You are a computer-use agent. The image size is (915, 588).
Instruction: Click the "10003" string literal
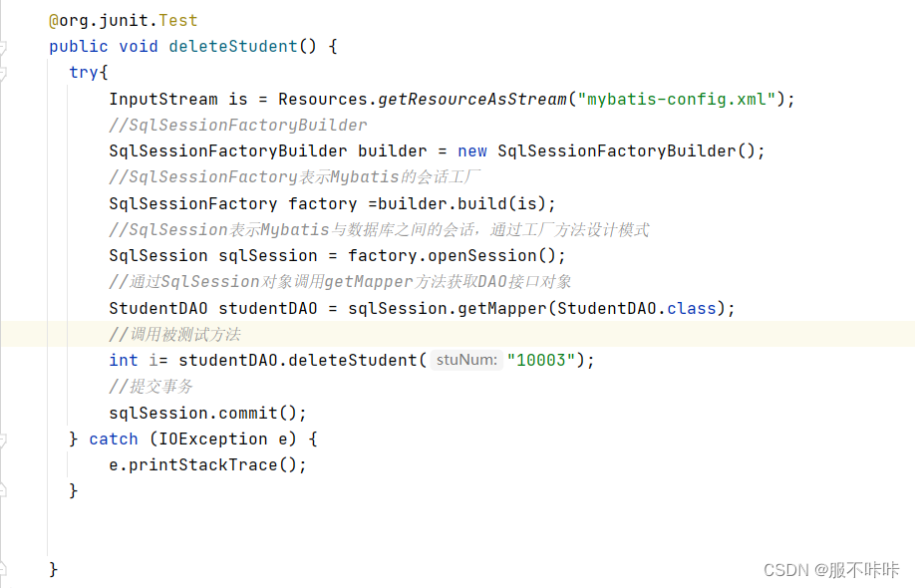point(541,360)
